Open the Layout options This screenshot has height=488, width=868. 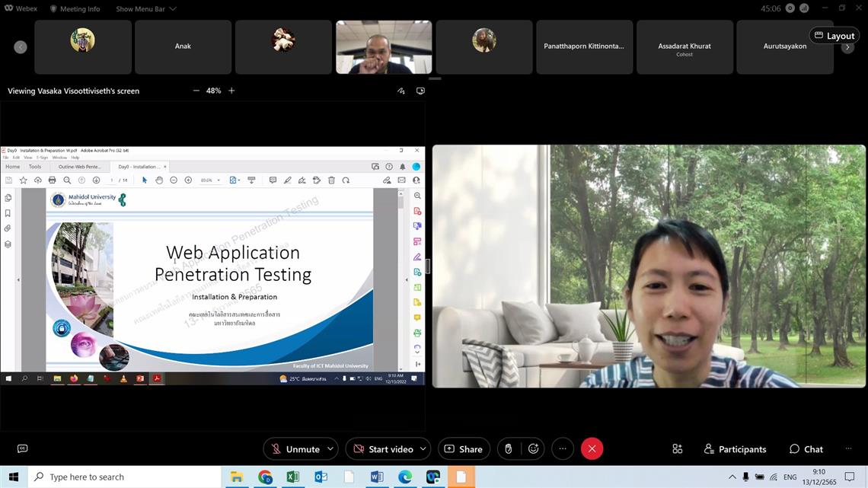(x=834, y=36)
